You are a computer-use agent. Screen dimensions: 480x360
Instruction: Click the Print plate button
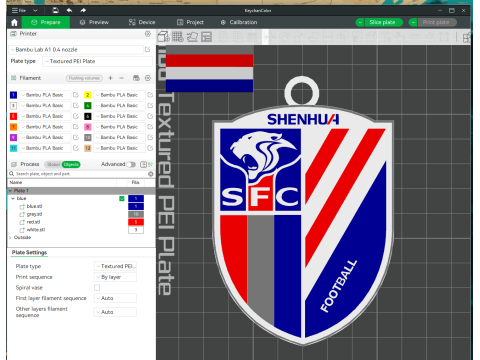point(437,22)
